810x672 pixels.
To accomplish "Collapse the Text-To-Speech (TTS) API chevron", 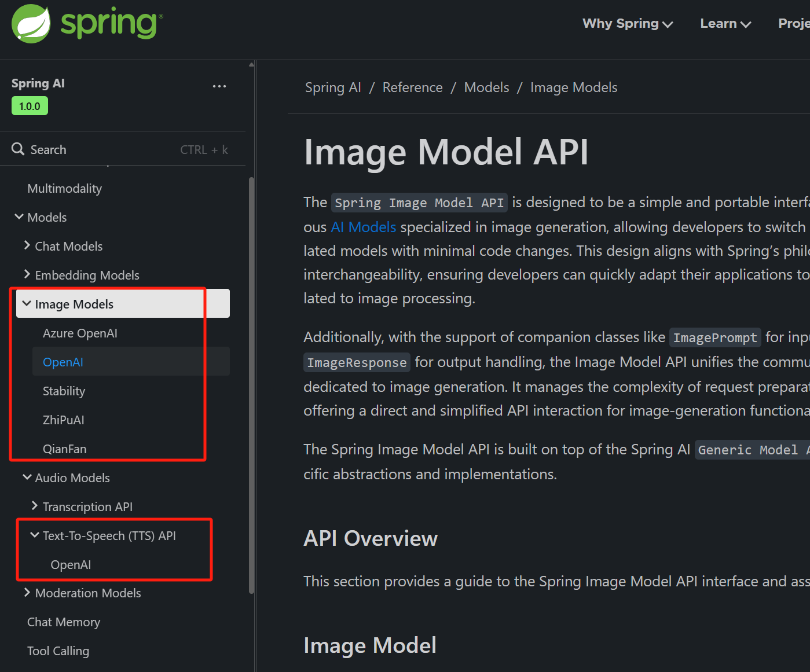I will click(35, 535).
